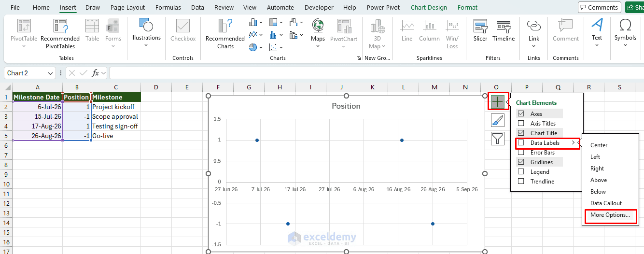
Task: Open the Charts dialog launcher
Action: (x=358, y=58)
